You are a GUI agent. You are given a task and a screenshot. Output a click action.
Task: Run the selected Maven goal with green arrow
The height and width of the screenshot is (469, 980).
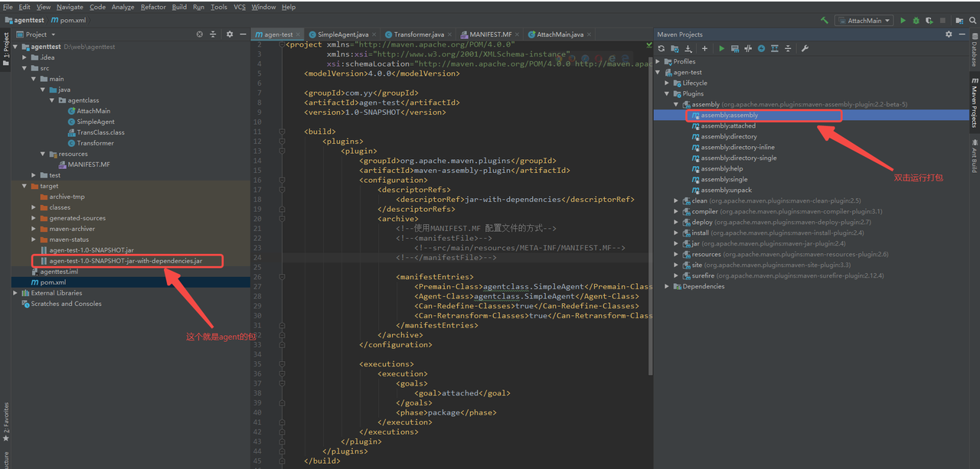[721, 48]
